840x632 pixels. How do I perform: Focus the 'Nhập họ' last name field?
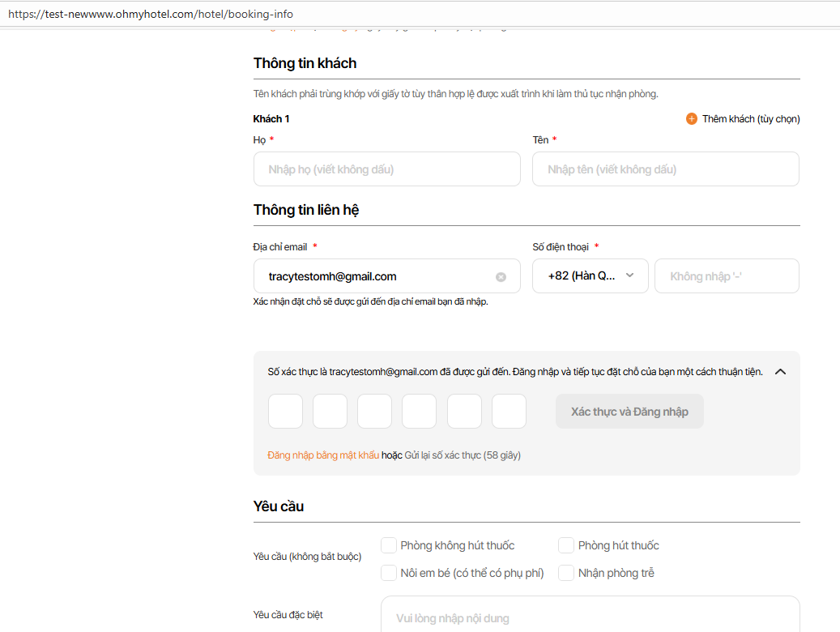[x=386, y=169]
